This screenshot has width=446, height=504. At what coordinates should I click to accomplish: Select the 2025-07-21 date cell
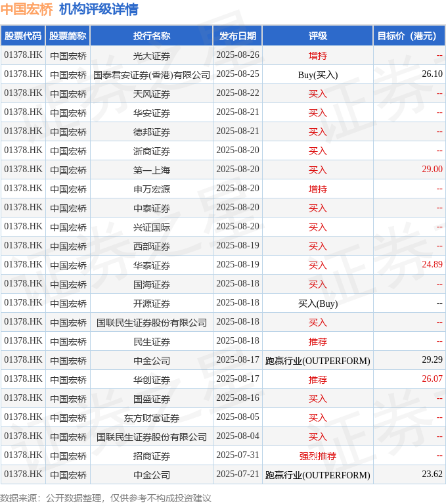(238, 474)
